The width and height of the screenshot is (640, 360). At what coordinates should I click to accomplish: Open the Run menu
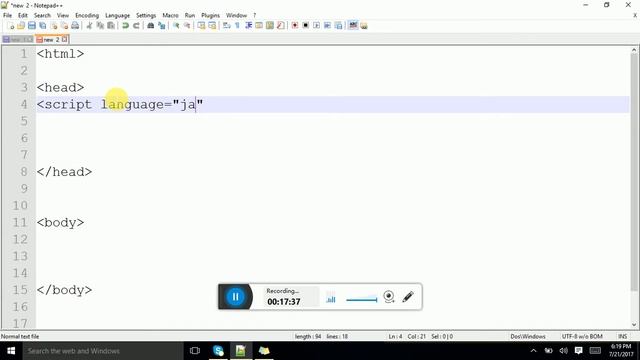[190, 15]
